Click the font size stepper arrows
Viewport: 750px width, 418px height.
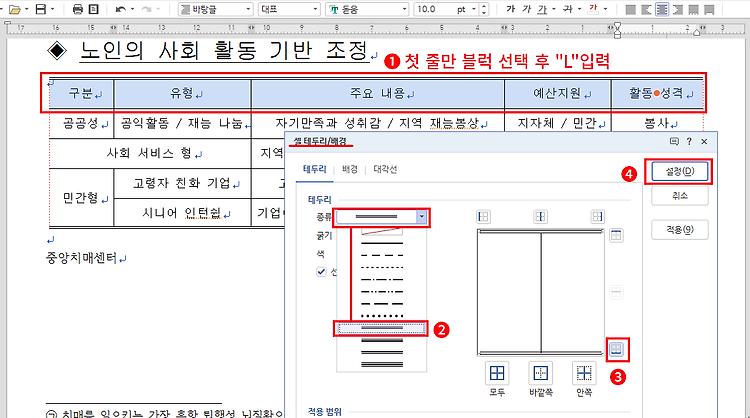pyautogui.click(x=484, y=9)
